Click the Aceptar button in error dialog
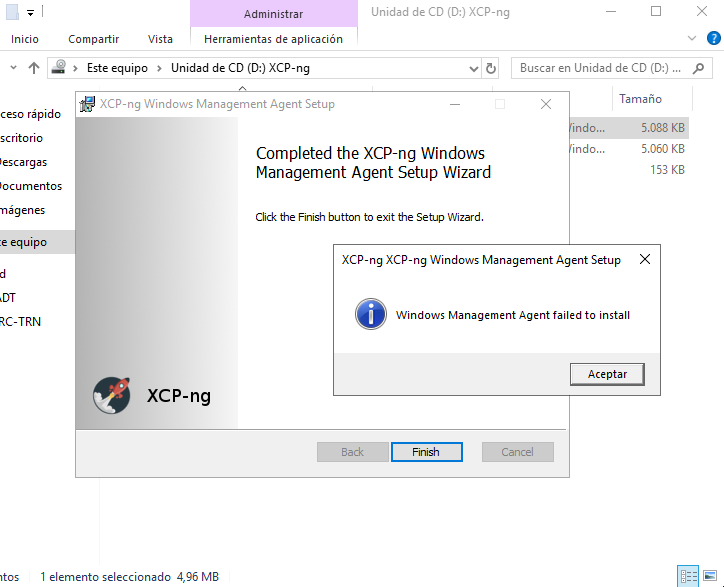This screenshot has height=587, width=724. (607, 374)
